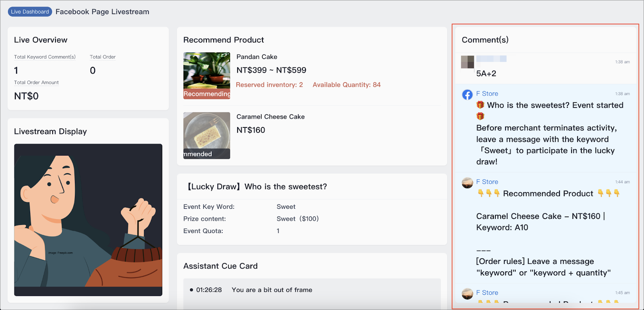Viewport: 644px width, 310px height.
Task: Click the gift emoji before Who is the sweetest
Action: click(480, 105)
